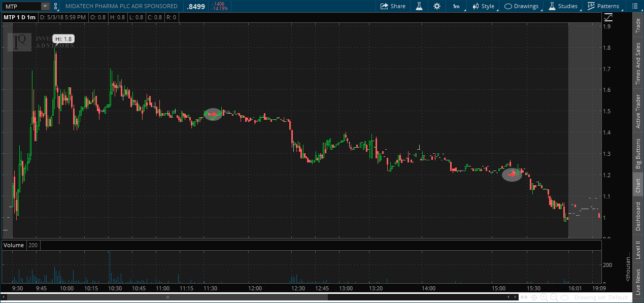Click the MTP 1 D 1m chart label
644x303 pixels.
(x=20, y=17)
